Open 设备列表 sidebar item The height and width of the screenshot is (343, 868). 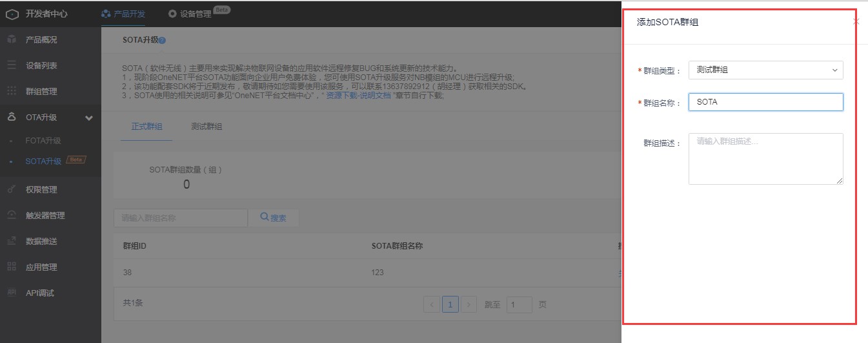coord(41,65)
